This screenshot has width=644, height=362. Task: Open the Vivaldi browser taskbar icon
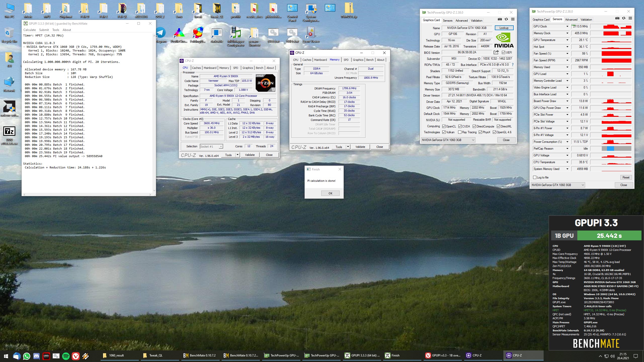pyautogui.click(x=76, y=356)
